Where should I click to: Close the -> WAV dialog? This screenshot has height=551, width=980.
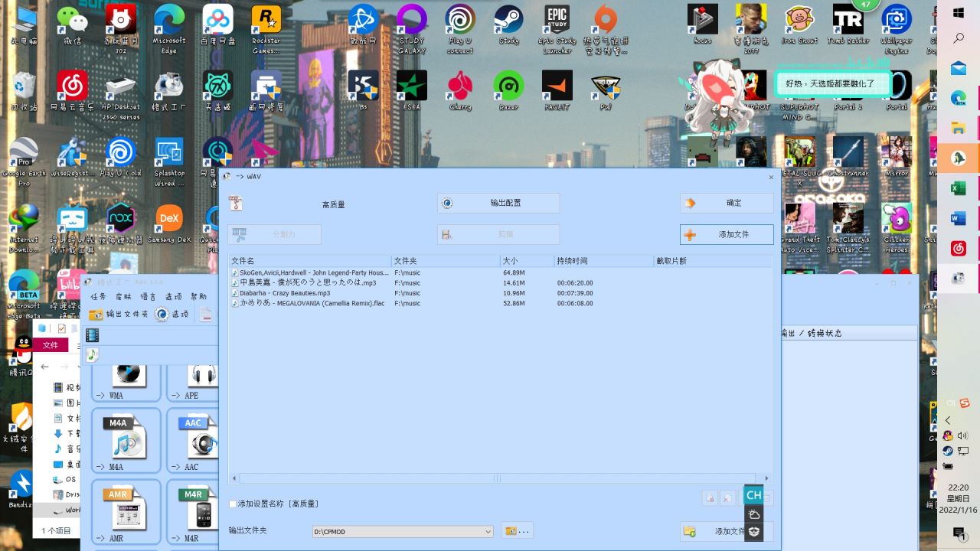point(771,177)
